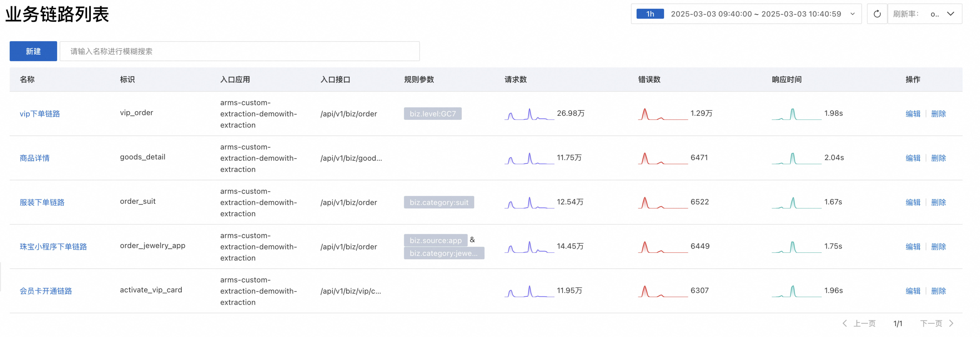Click the 响应时间 column header
The height and width of the screenshot is (337, 980).
click(x=786, y=80)
